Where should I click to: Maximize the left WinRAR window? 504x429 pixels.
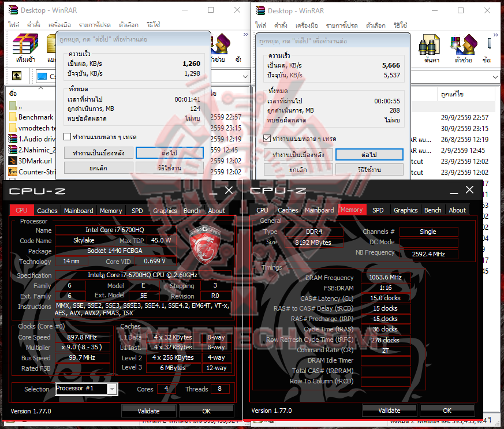[x=211, y=10]
